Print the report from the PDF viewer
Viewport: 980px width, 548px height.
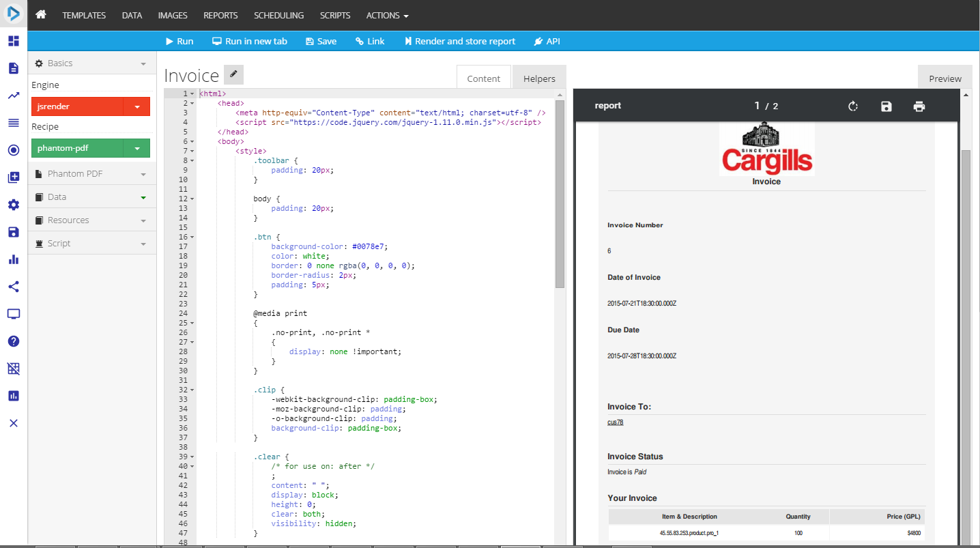pos(919,106)
